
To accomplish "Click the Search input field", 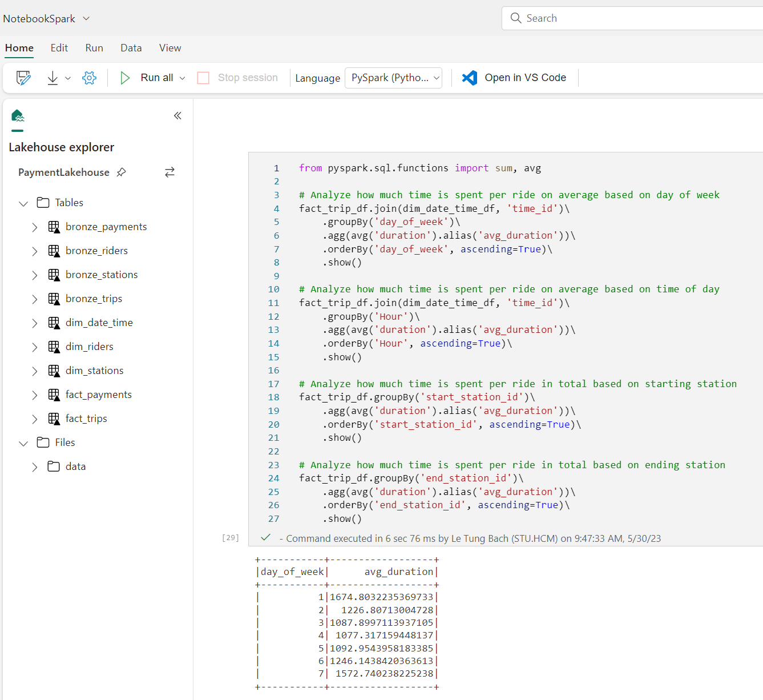I will (x=639, y=18).
